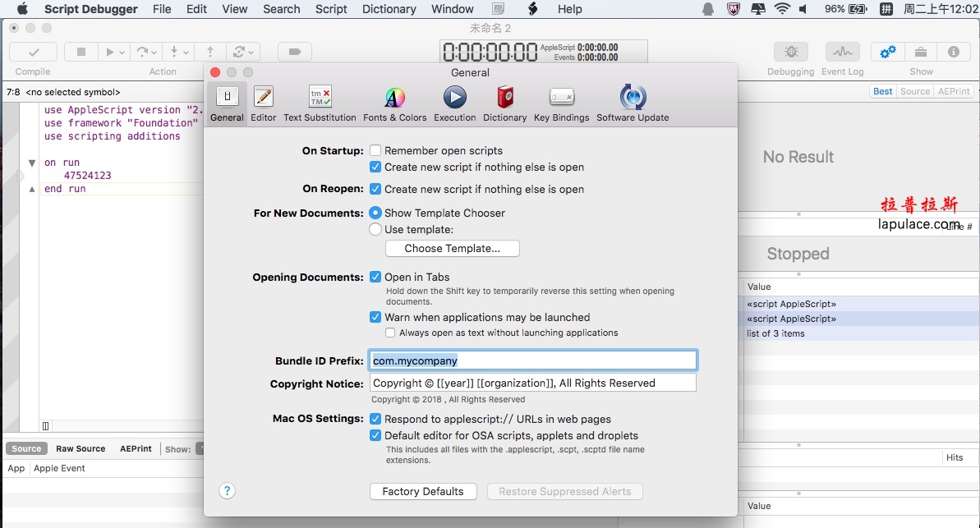
Task: Click the Bundle ID Prefix field
Action: tap(532, 360)
